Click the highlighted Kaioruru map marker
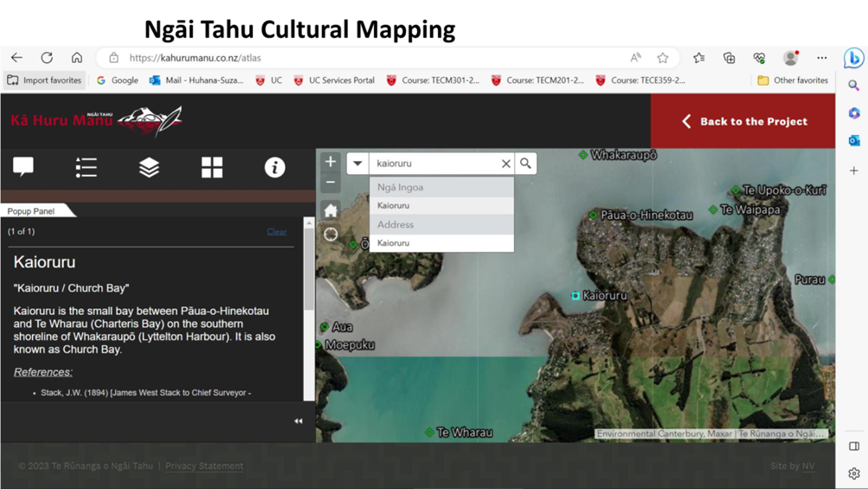The image size is (868, 489). coord(575,296)
